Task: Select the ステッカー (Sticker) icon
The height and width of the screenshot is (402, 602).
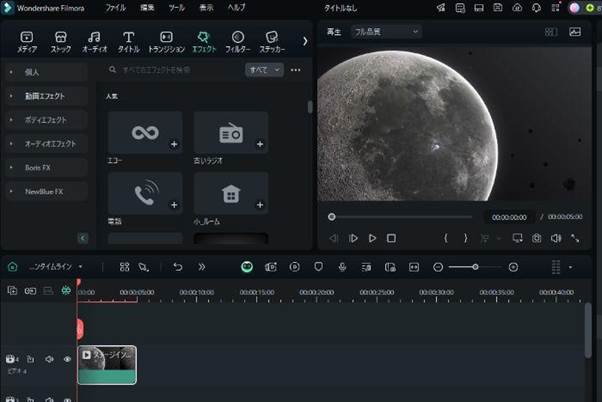Action: click(x=273, y=41)
